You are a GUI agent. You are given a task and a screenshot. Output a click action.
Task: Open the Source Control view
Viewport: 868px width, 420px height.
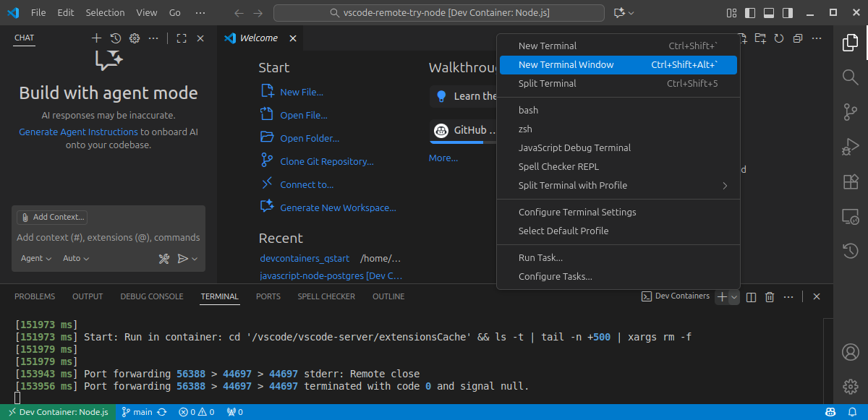851,111
